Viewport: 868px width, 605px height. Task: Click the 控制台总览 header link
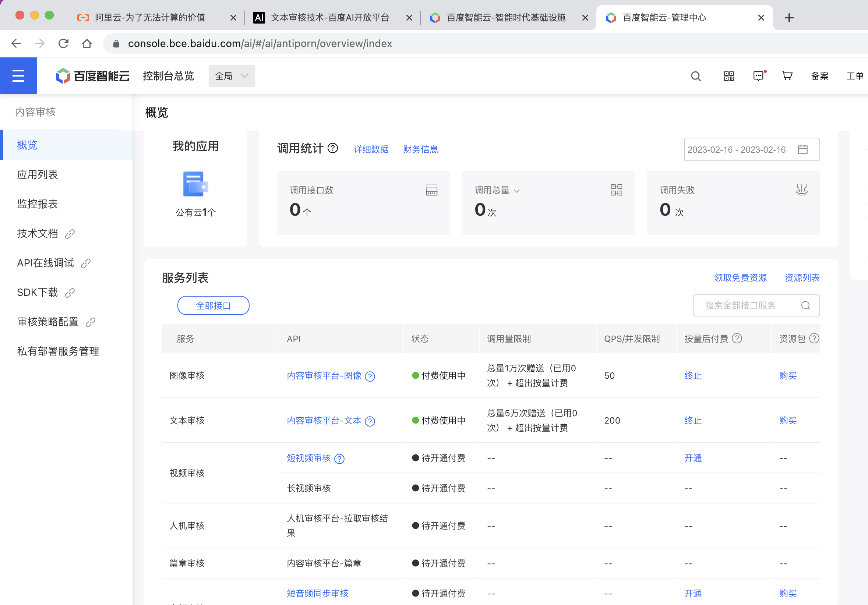[x=168, y=76]
